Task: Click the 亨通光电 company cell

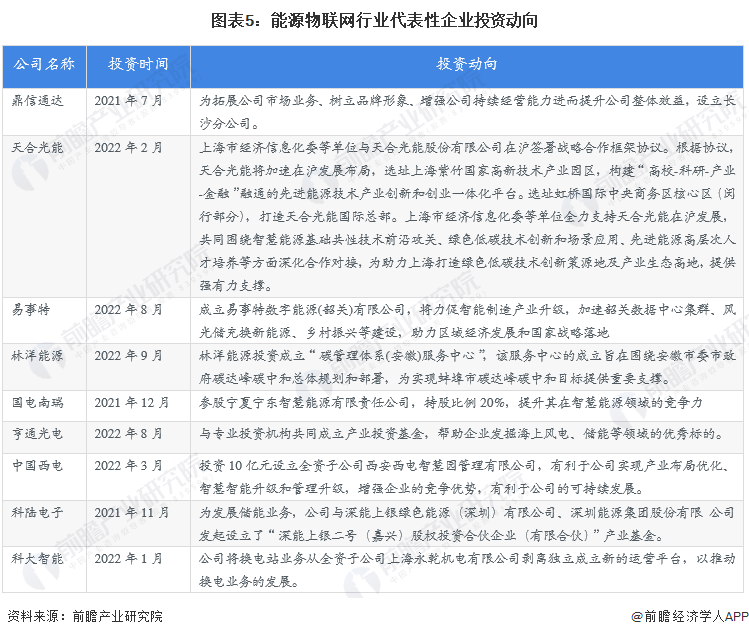Action: [x=37, y=434]
